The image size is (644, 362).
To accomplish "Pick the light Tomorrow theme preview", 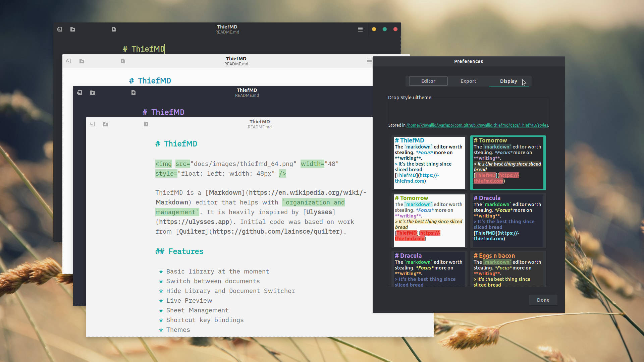I will point(429,220).
